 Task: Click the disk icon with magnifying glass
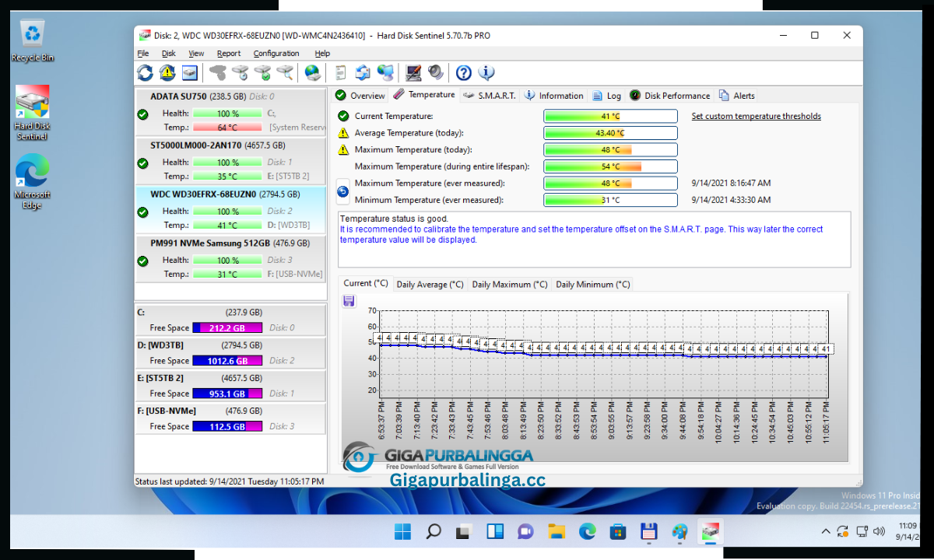[x=286, y=72]
